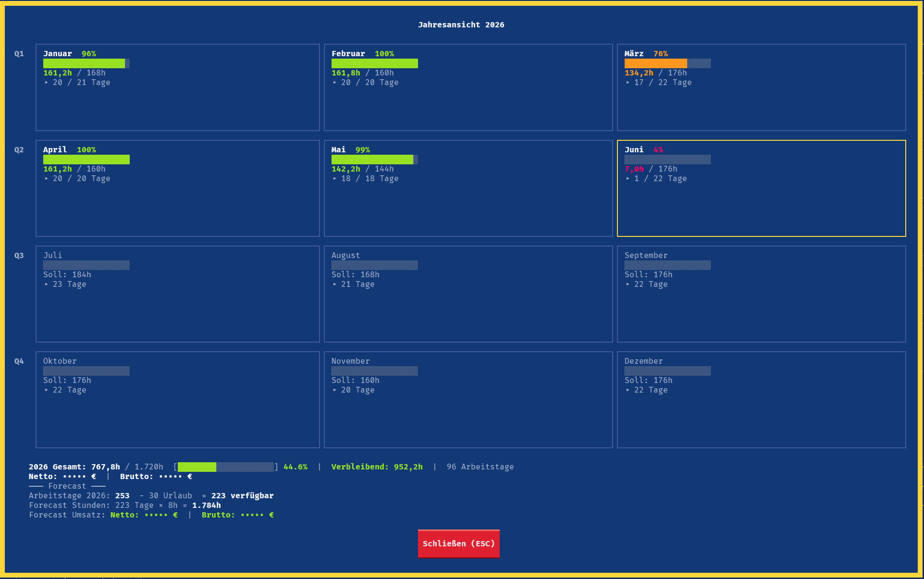Click the Schließen (ESC) button

pos(458,543)
